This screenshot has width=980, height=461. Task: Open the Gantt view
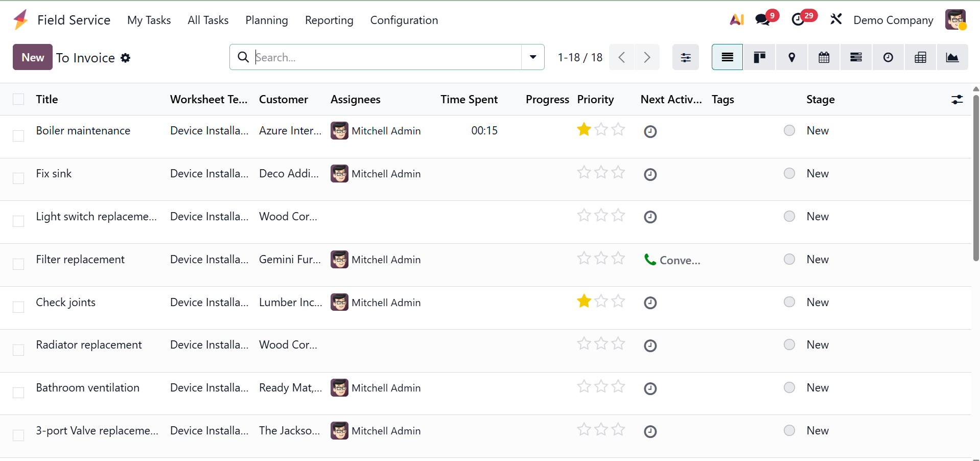(x=856, y=57)
